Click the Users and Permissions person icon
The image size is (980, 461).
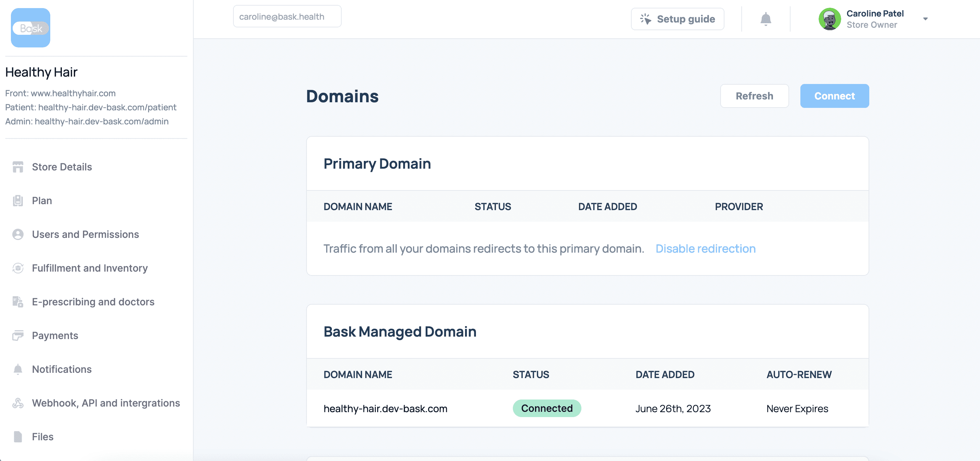(x=18, y=234)
